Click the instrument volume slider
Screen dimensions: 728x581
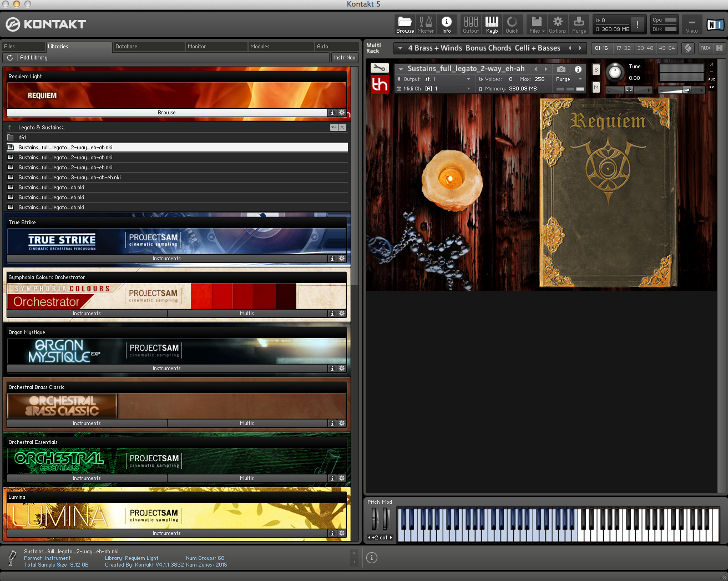tap(681, 89)
